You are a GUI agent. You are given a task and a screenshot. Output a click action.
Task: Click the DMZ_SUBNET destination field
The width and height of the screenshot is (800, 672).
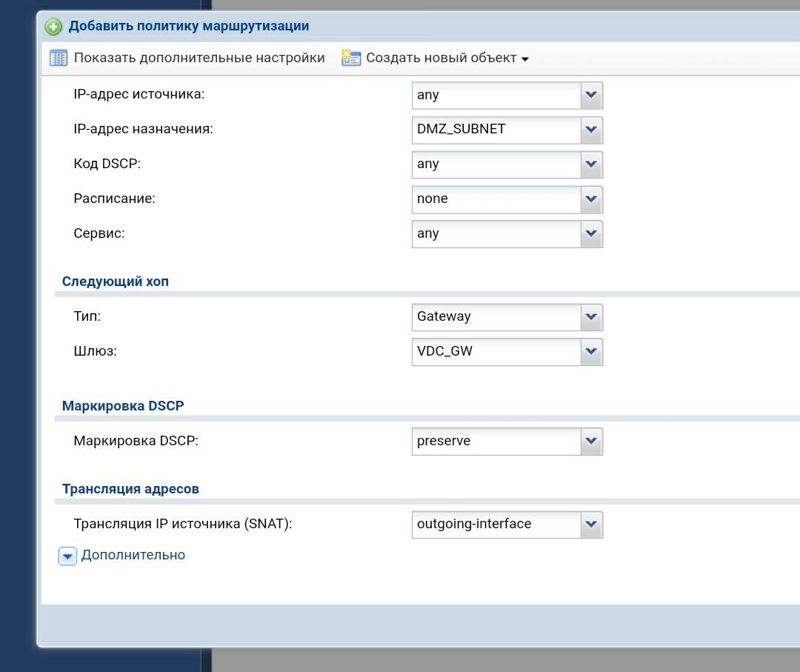pos(496,130)
